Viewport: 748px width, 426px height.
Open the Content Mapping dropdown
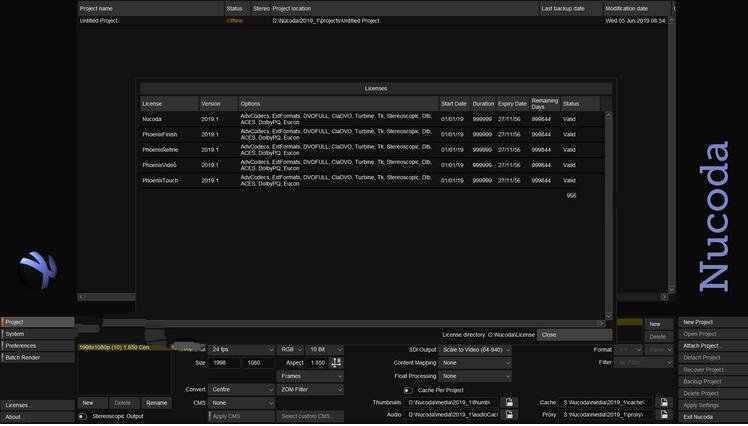pyautogui.click(x=475, y=363)
